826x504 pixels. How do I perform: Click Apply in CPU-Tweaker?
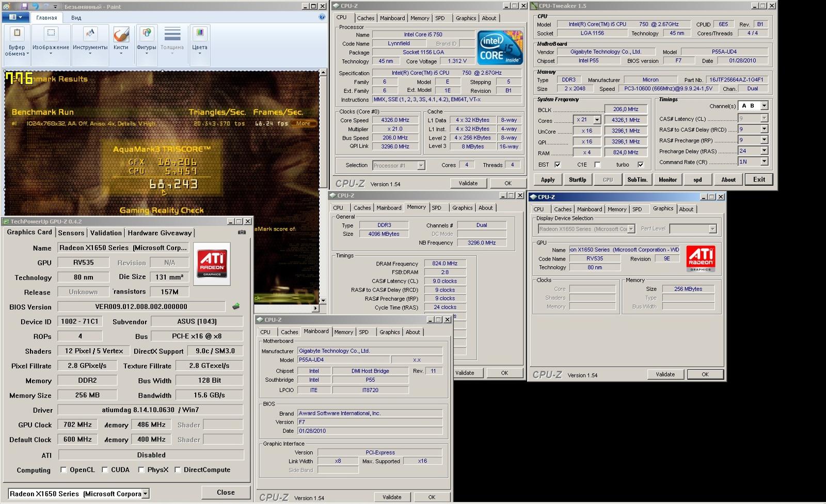tap(548, 180)
